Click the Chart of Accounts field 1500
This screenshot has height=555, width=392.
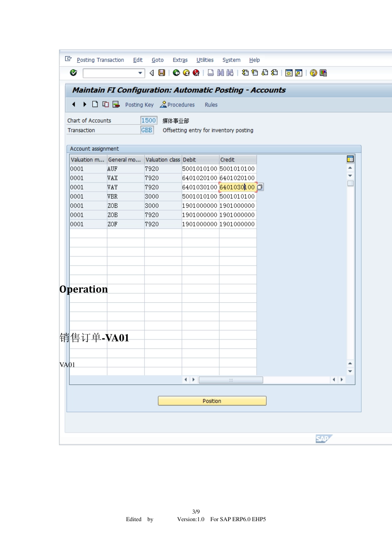click(x=149, y=121)
